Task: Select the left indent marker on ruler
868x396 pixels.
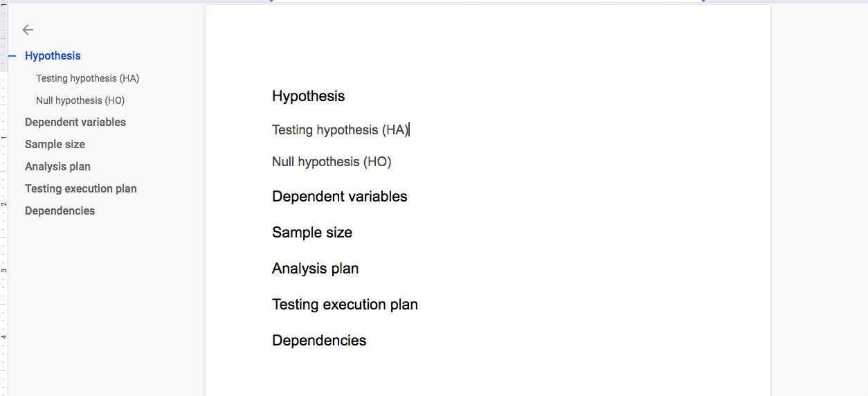Action: [272, 1]
